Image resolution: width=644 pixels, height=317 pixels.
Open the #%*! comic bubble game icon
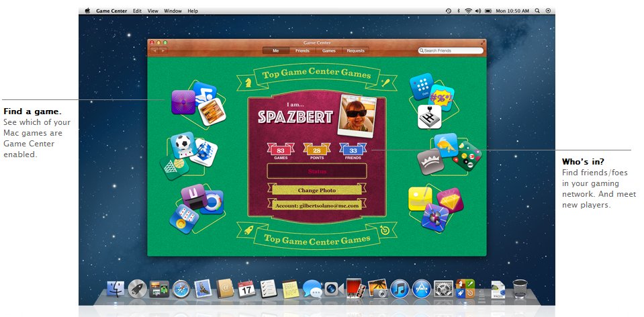441,98
